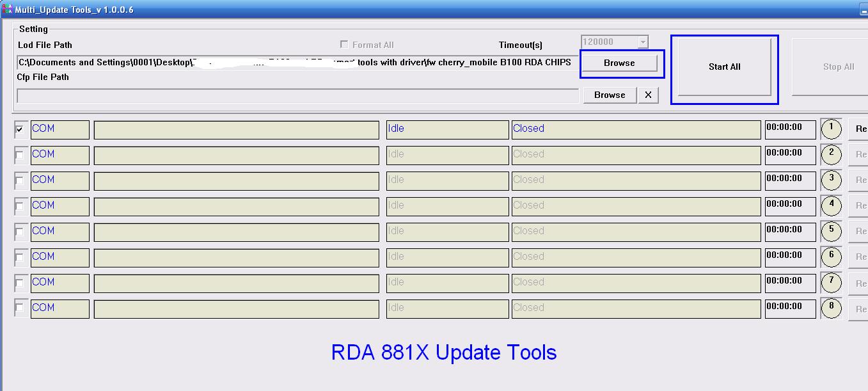Click port status circle number 8
The width and height of the screenshot is (868, 391).
click(831, 308)
